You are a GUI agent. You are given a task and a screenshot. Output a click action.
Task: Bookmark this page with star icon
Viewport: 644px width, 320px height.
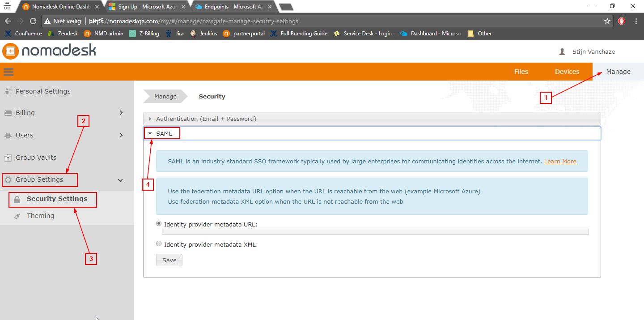(607, 21)
